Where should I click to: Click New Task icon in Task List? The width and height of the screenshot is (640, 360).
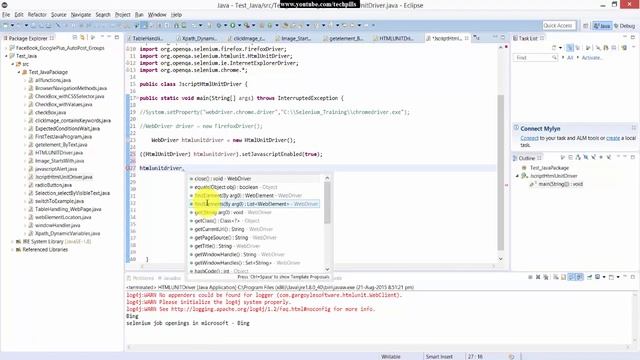[554, 48]
